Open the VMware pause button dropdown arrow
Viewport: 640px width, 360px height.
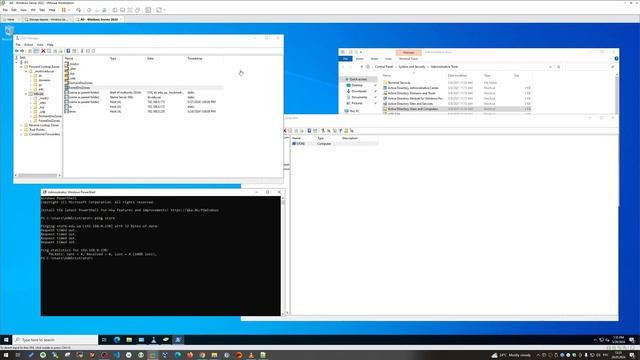point(69,10)
